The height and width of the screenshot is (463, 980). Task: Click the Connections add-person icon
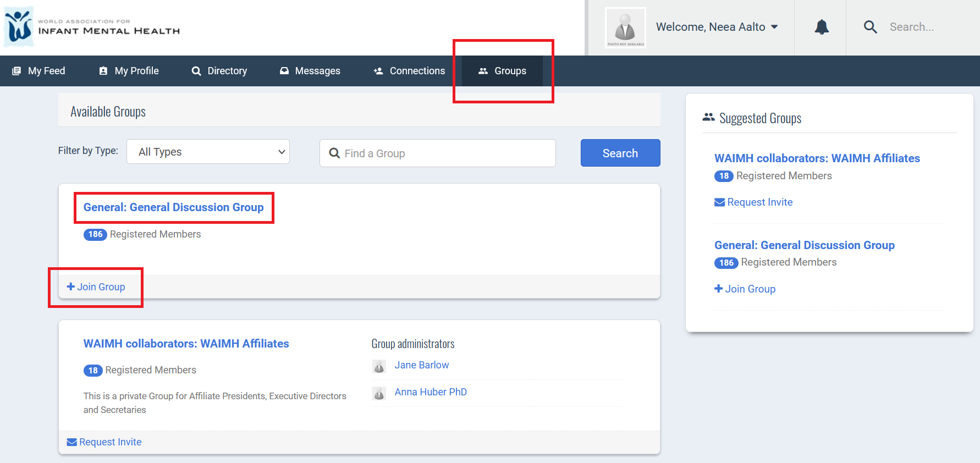pos(378,71)
